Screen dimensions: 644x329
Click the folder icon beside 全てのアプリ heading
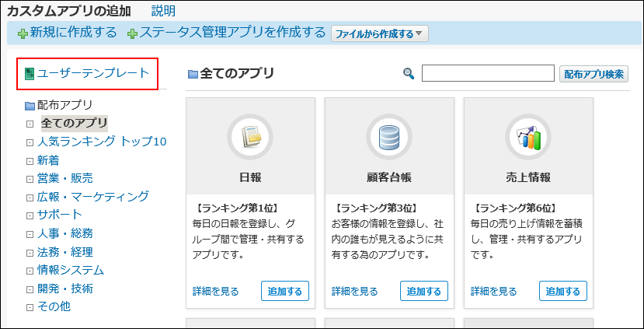[193, 74]
